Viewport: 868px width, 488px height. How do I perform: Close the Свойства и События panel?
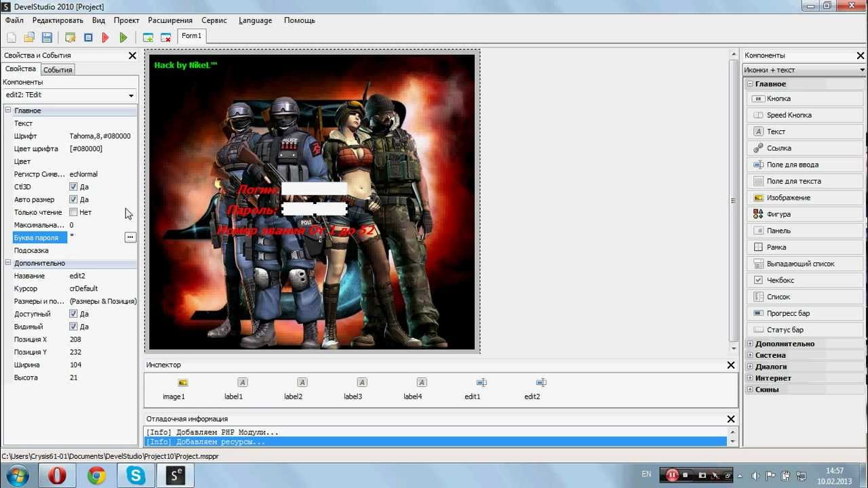click(x=132, y=56)
